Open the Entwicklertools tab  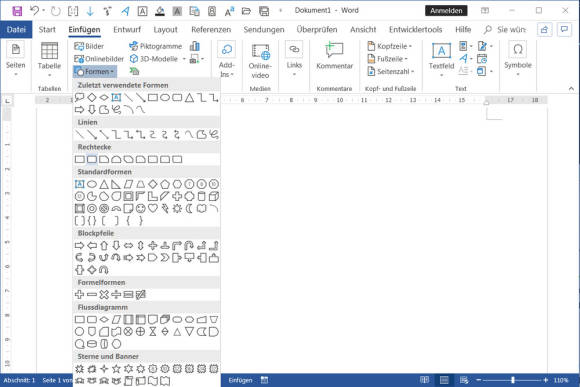click(415, 30)
